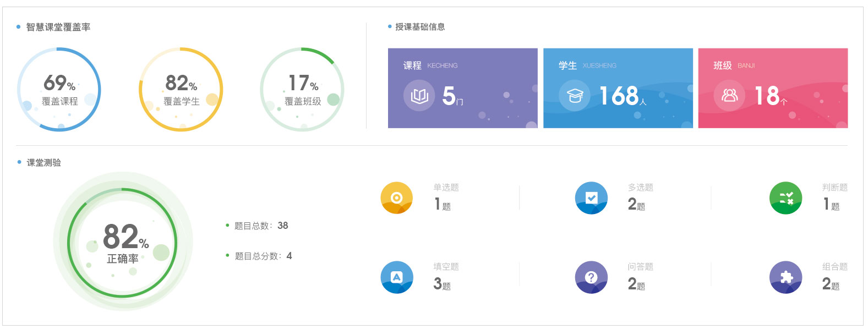Click the 课堂测验 section heading
The height and width of the screenshot is (329, 868).
pos(44,162)
